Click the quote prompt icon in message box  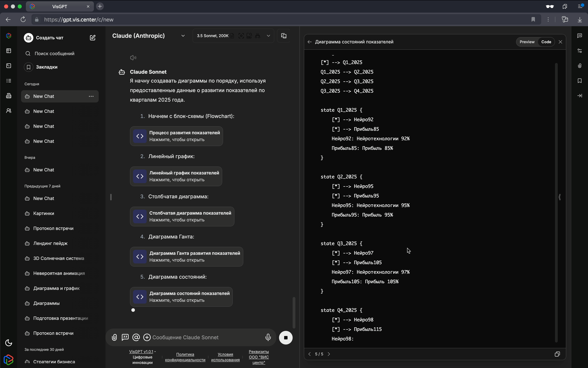[125, 337]
